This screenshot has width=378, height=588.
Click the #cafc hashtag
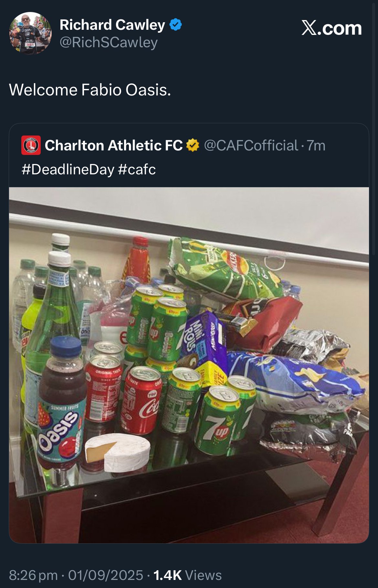coord(137,169)
